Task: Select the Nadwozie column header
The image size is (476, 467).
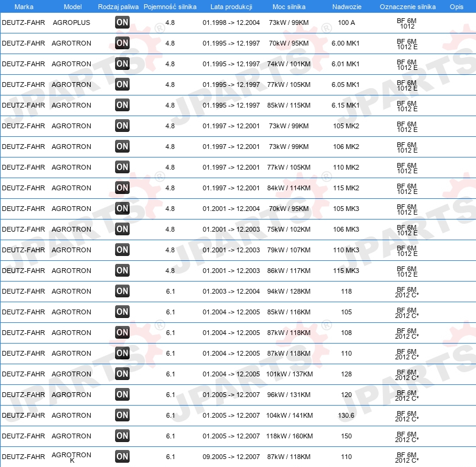Action: pyautogui.click(x=347, y=7)
